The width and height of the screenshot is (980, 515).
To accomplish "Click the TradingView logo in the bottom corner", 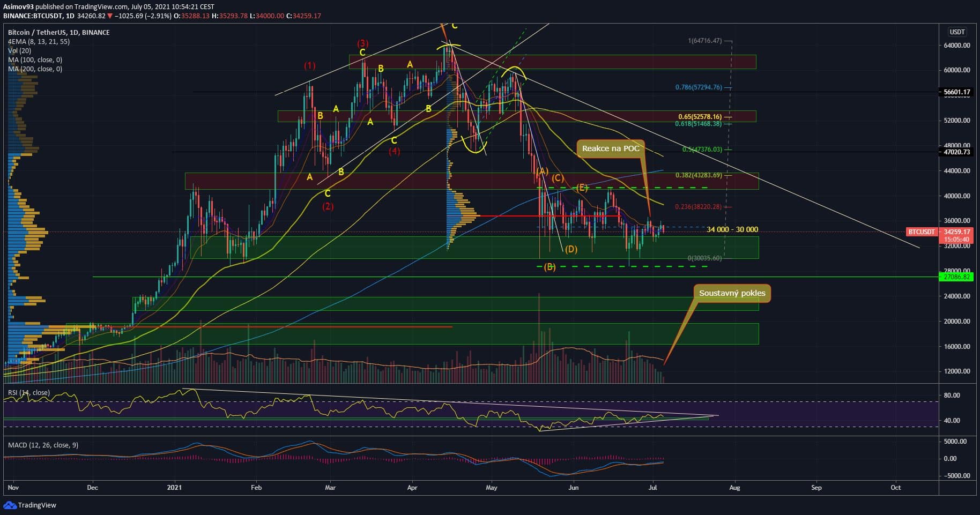I will 30,505.
